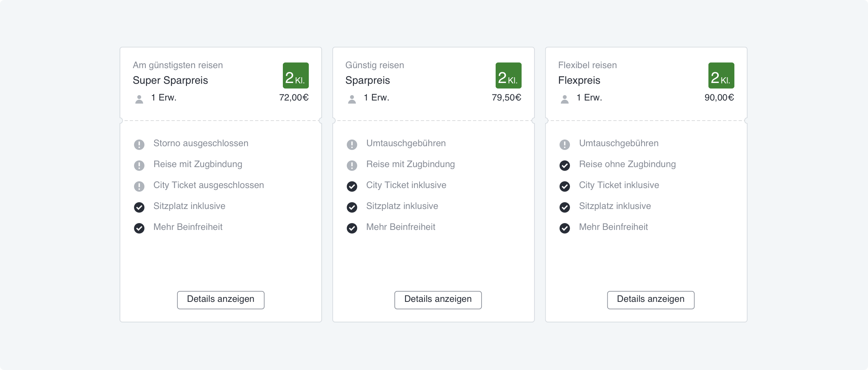
Task: Select the Super Sparpreis title
Action: pos(170,80)
